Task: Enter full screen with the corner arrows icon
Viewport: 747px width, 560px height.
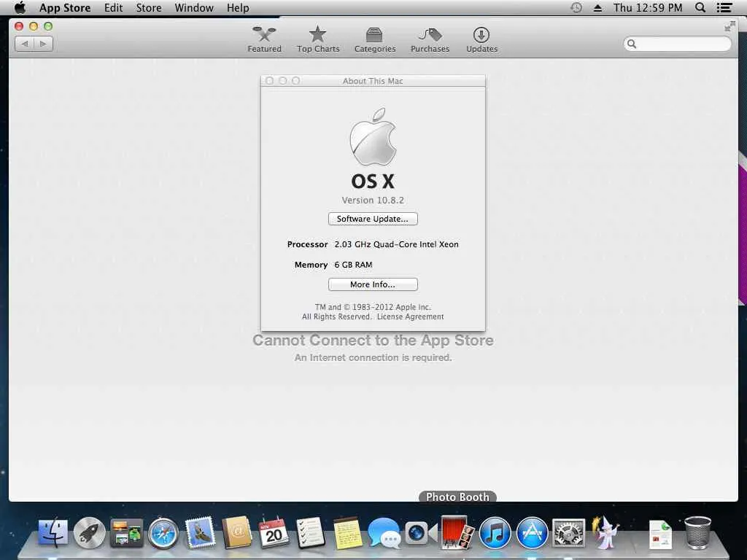Action: pos(729,27)
